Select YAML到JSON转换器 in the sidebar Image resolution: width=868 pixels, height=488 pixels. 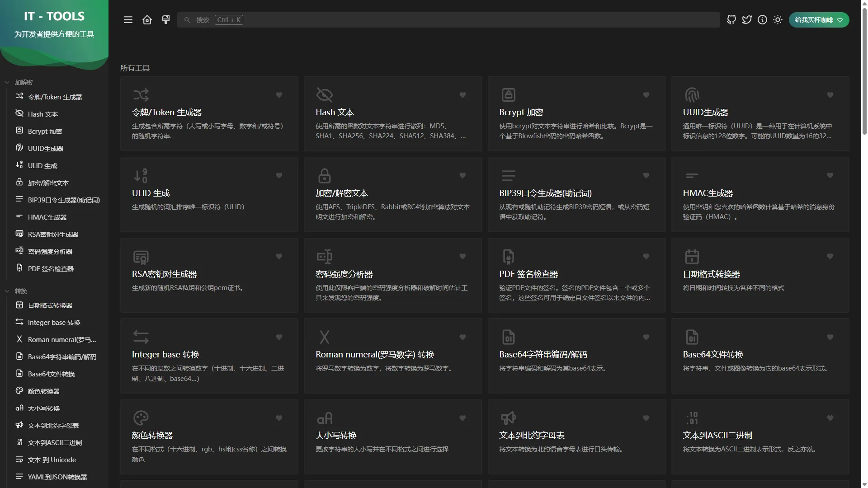click(x=57, y=477)
